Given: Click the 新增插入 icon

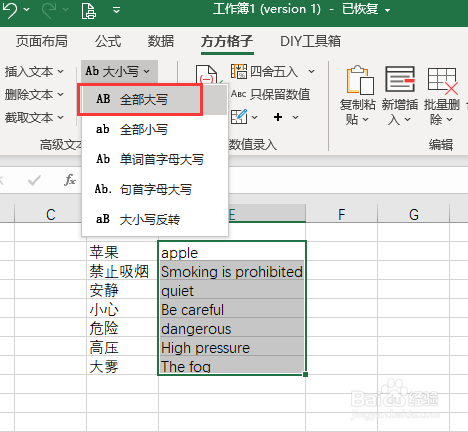Looking at the screenshot, I should click(400, 79).
